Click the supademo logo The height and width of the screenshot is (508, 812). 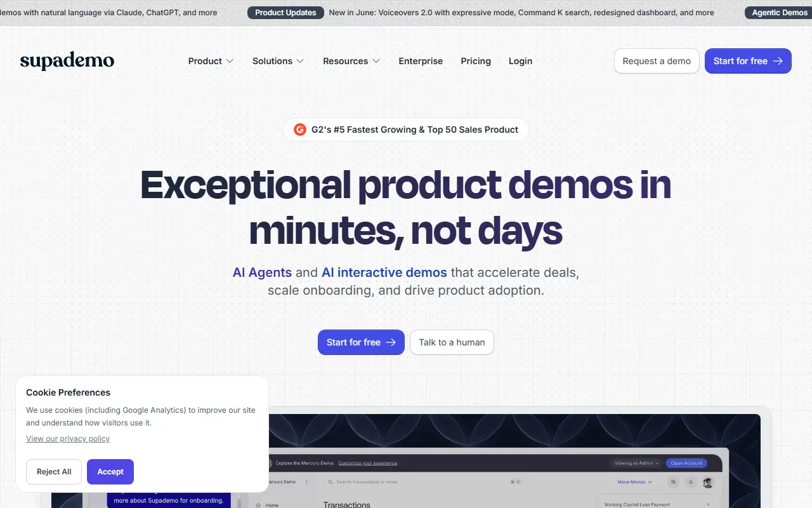[67, 61]
